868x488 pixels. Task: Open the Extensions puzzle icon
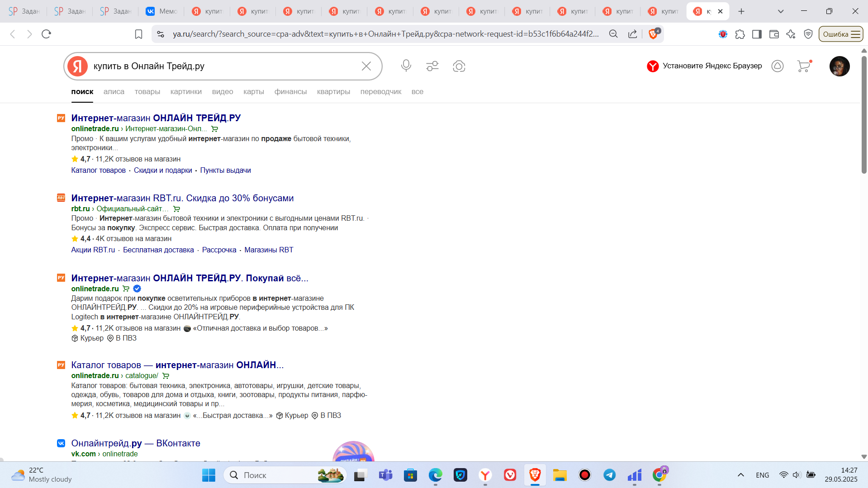[740, 34]
